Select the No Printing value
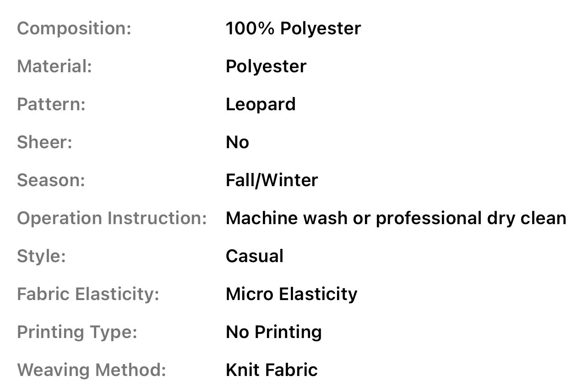588x392 pixels. coord(273,332)
